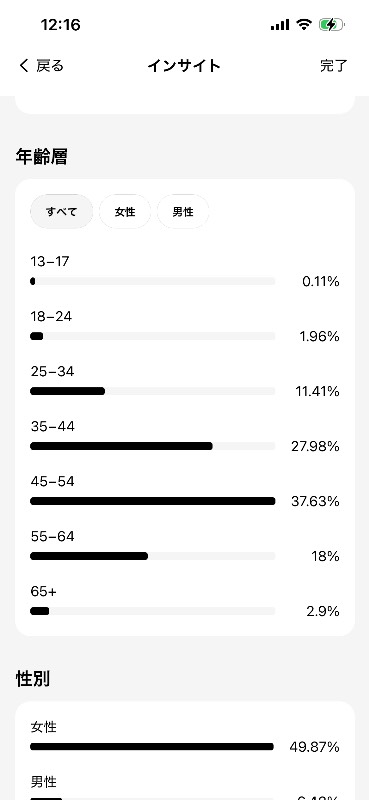This screenshot has width=369, height=800.
Task: Select the 男性 age filter chip
Action: (x=183, y=211)
